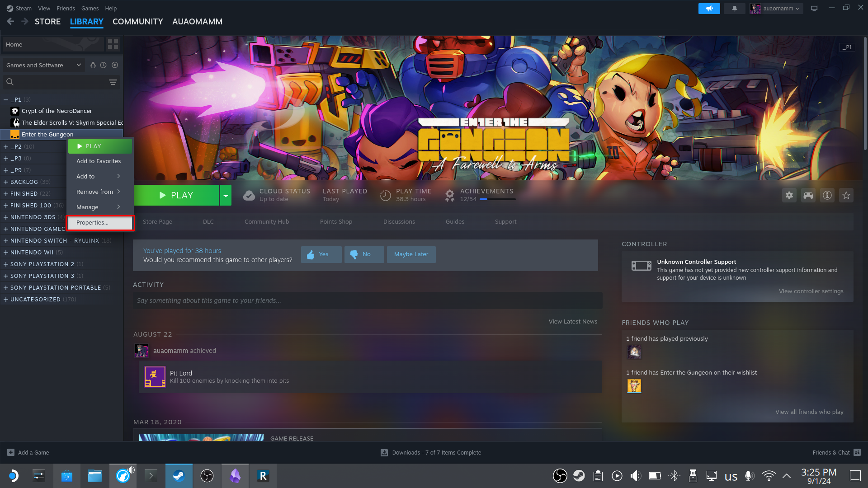The width and height of the screenshot is (868, 488).
Task: Click the large green PLAY button
Action: click(x=176, y=195)
